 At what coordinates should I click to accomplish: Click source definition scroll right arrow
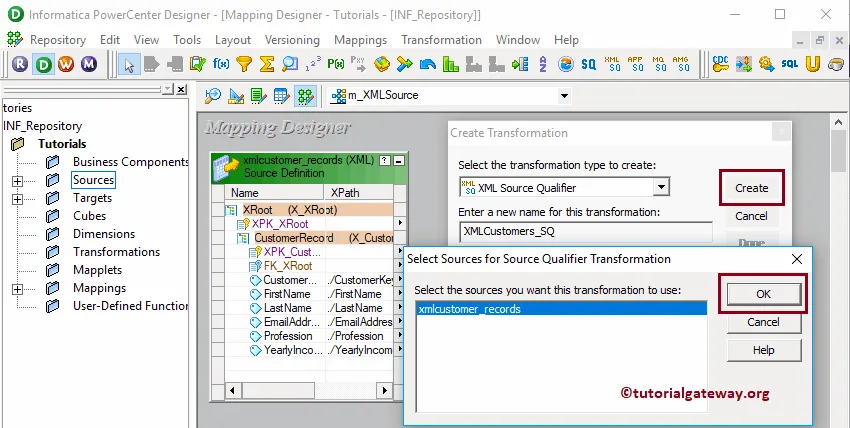[384, 390]
